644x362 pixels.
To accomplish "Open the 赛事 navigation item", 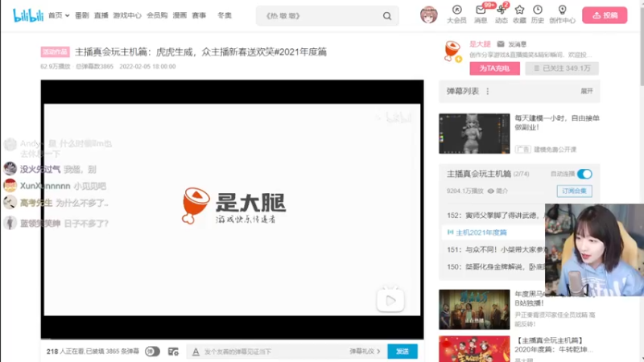I will coord(199,15).
